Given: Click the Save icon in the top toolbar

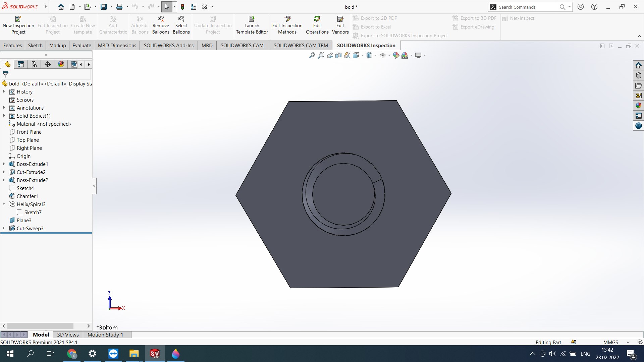Looking at the screenshot, I should (104, 7).
